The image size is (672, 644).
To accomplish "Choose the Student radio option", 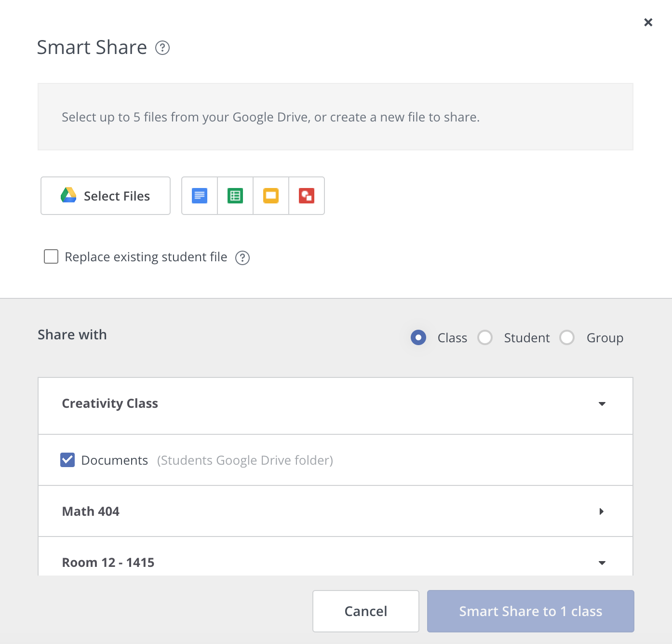I will click(x=485, y=337).
